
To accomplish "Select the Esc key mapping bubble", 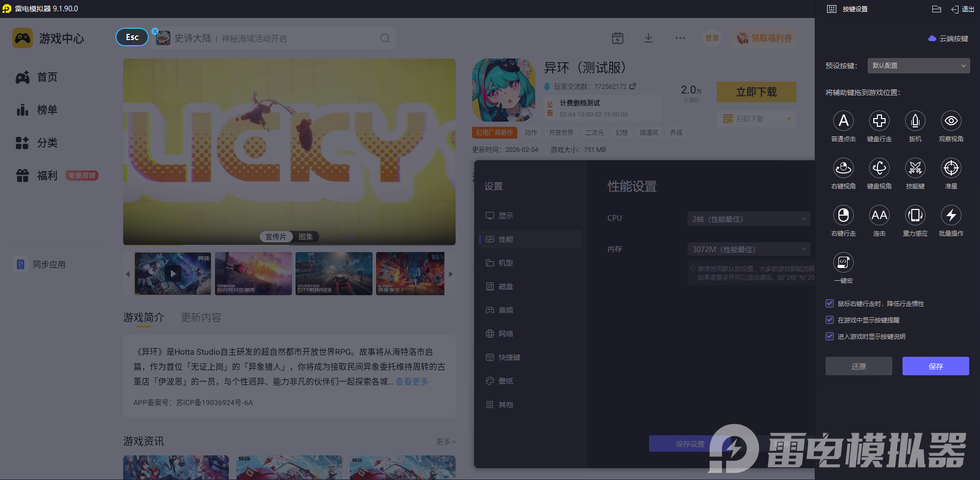I will 132,37.
